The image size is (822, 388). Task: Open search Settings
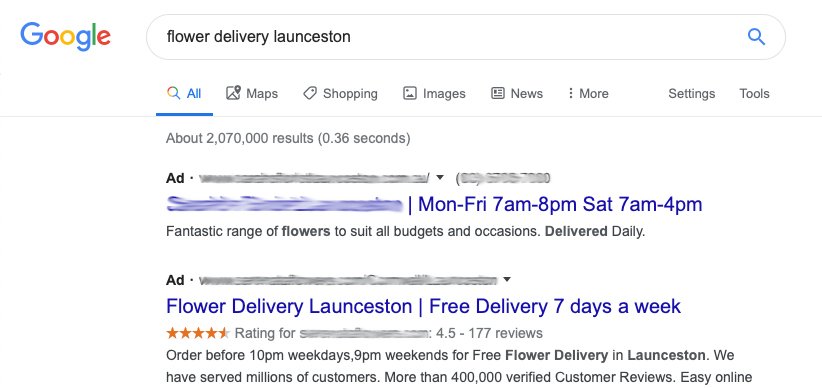tap(691, 93)
